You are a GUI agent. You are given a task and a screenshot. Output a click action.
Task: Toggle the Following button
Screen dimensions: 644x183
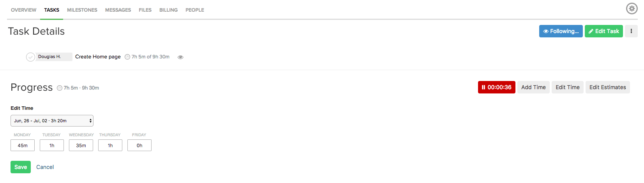coord(561,31)
